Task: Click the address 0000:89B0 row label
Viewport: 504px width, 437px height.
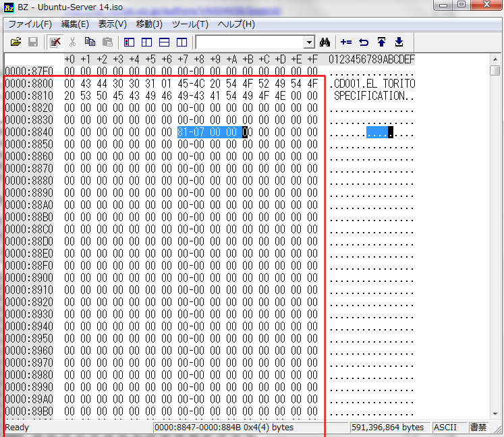Action: 29,411
